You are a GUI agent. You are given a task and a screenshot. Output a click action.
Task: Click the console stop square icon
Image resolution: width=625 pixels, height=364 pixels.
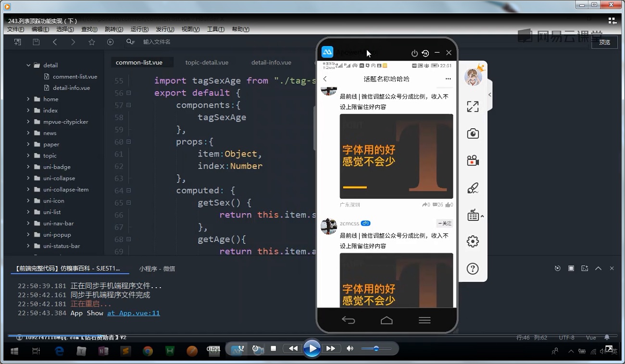[571, 268]
